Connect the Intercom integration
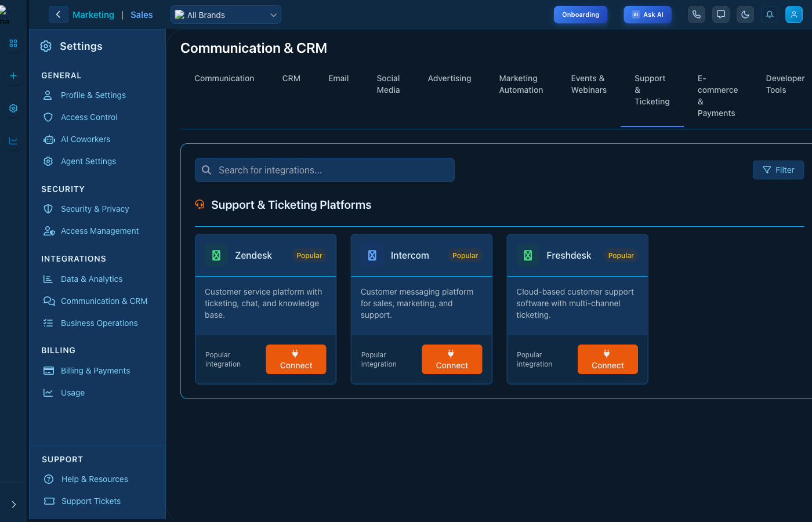 pyautogui.click(x=452, y=359)
